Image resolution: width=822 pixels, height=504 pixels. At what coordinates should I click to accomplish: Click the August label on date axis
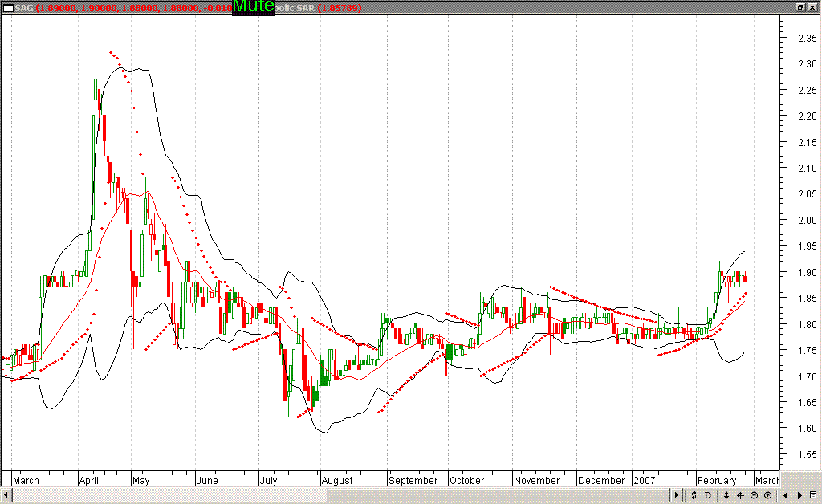[x=337, y=481]
